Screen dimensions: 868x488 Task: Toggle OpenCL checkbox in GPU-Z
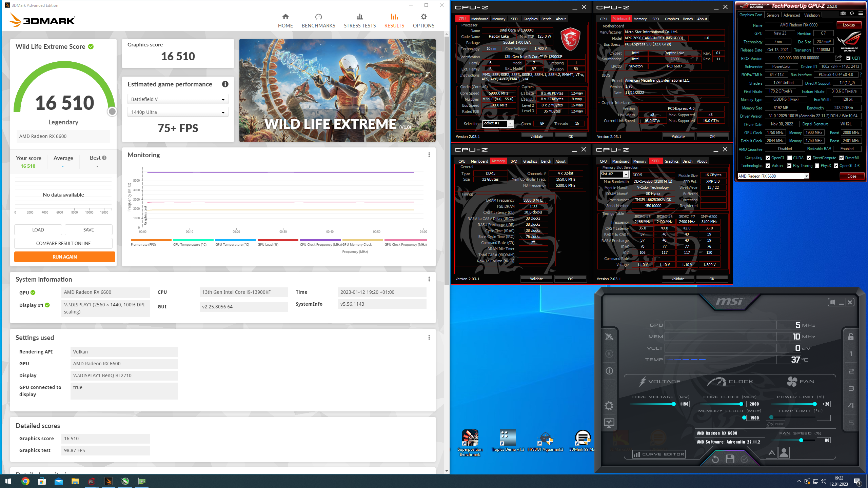(768, 158)
